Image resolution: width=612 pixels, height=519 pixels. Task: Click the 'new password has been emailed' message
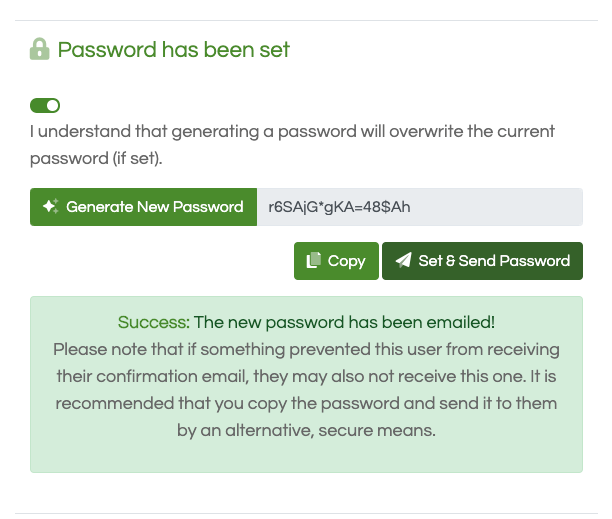344,322
